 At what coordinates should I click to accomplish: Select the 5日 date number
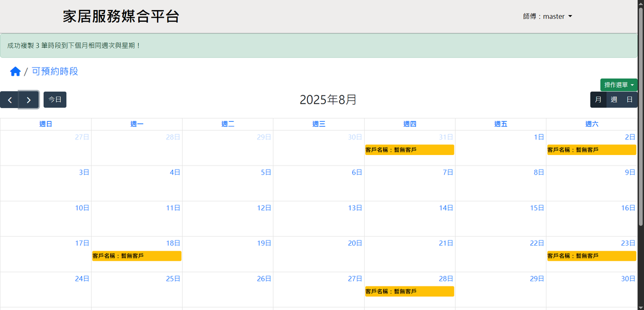(x=266, y=172)
